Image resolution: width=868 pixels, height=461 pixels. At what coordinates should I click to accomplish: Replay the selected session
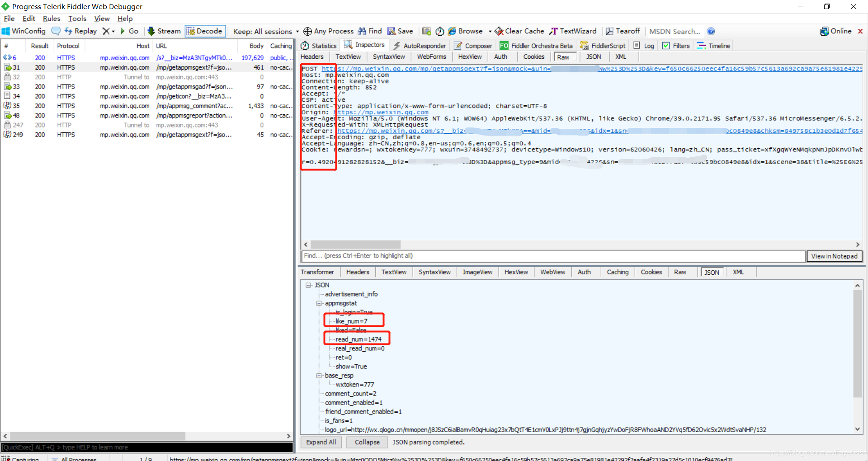point(80,31)
